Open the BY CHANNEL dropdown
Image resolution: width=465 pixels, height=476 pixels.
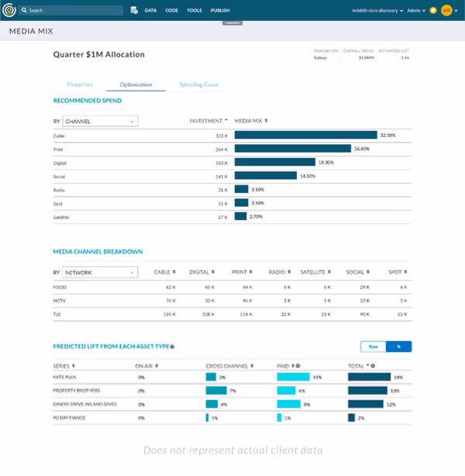(100, 121)
